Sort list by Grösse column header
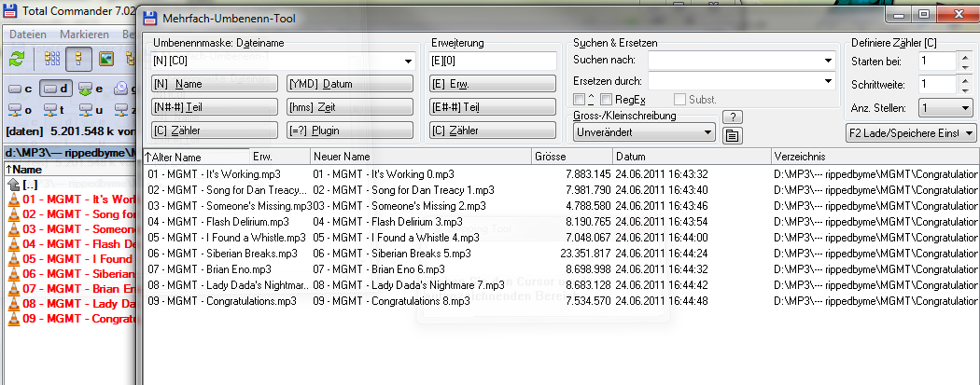Viewport: 980px width, 385px height. 570,157
